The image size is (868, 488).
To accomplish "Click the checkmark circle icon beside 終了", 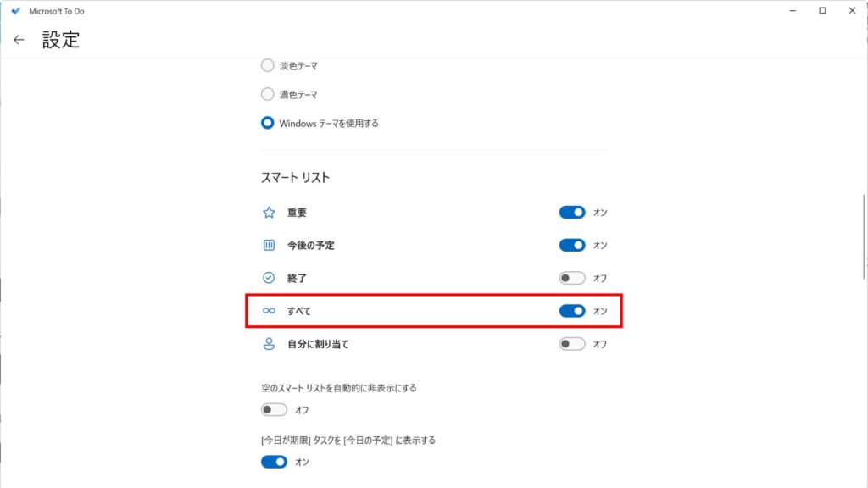I will pyautogui.click(x=269, y=278).
